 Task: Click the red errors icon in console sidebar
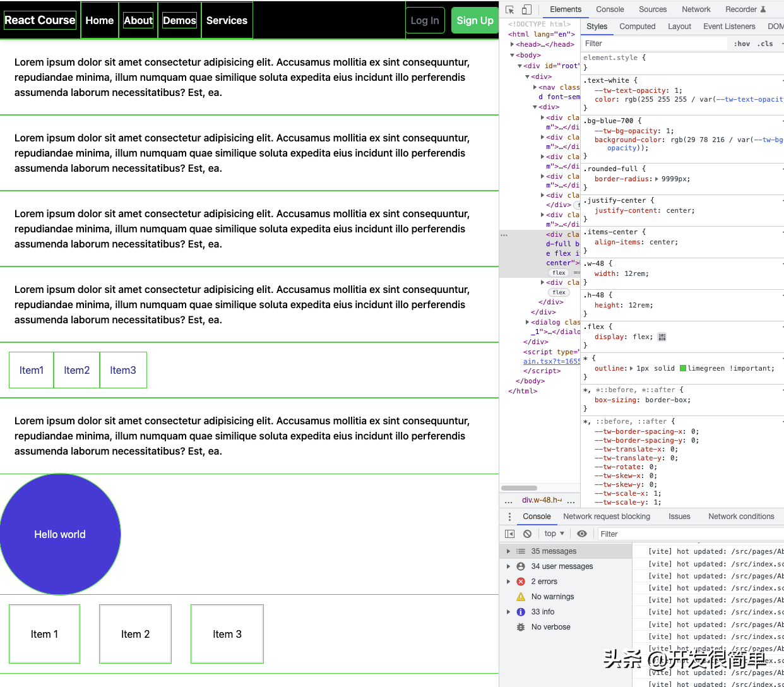[521, 582]
